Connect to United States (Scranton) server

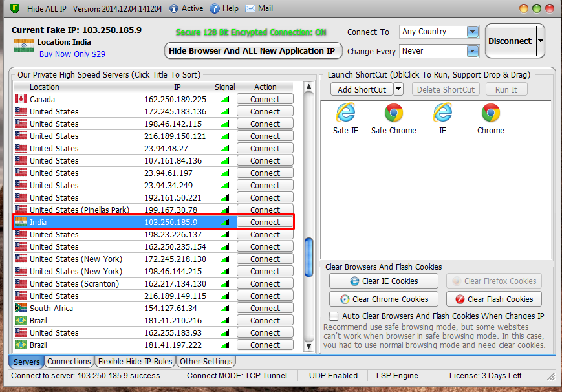point(265,283)
